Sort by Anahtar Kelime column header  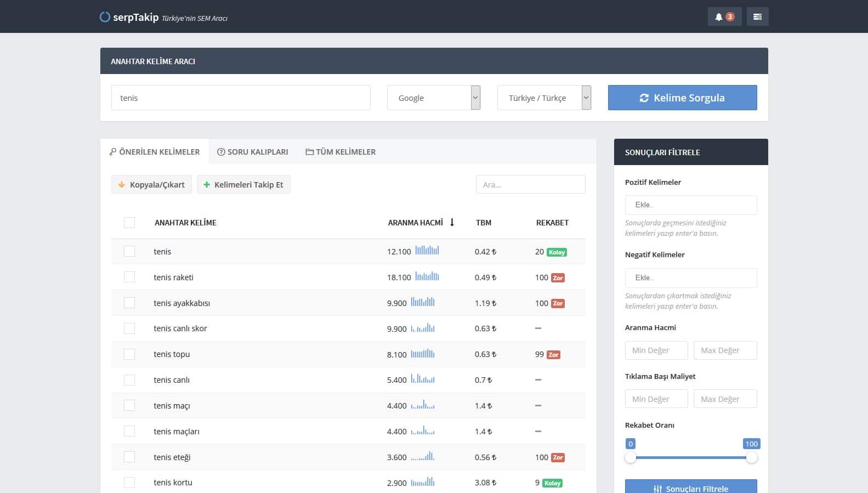click(x=185, y=223)
